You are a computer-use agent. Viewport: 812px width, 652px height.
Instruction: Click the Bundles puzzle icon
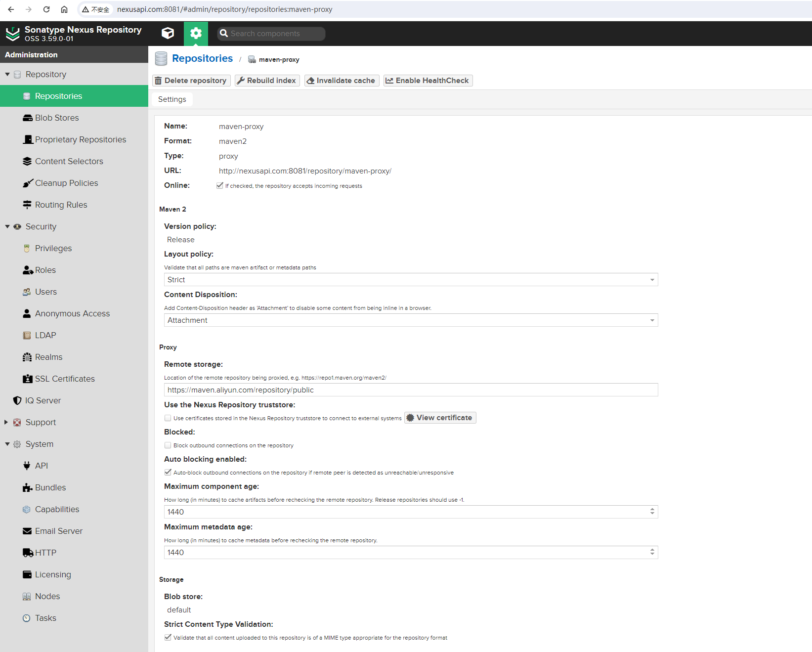pos(28,487)
